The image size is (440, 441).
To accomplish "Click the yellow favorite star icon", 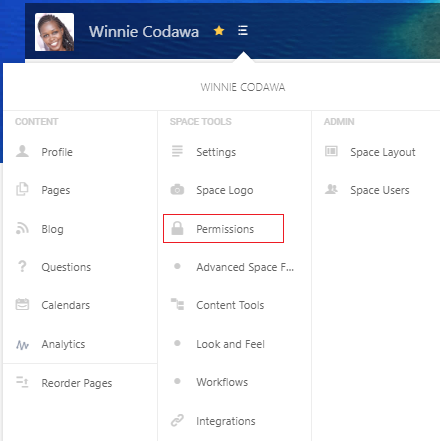I will coord(219,31).
